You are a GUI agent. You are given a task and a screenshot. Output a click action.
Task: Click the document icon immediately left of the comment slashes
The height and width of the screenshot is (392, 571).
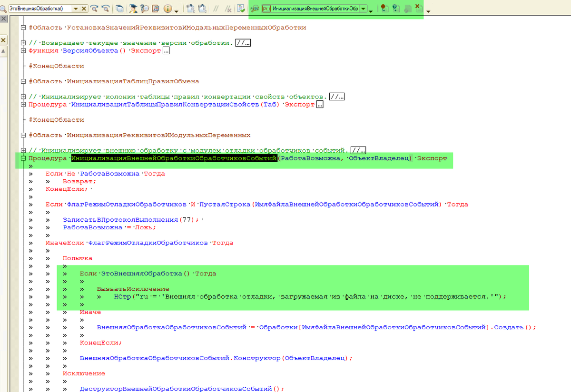pos(202,9)
